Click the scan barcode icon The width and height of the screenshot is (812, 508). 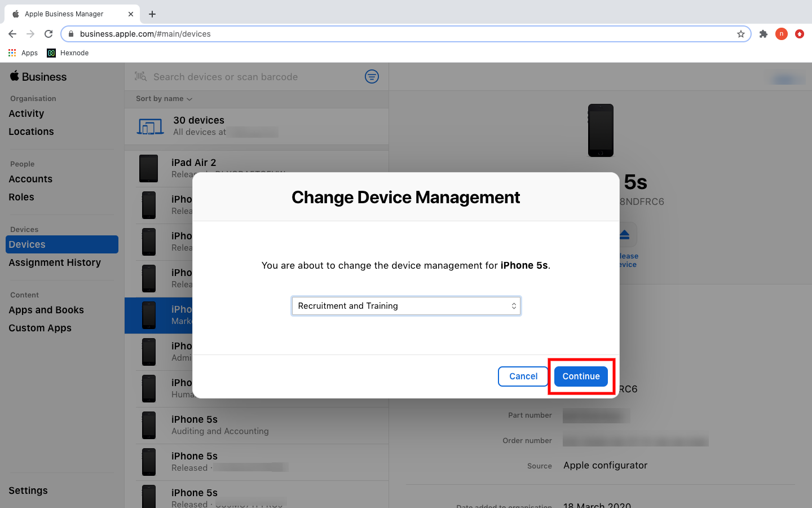(140, 76)
